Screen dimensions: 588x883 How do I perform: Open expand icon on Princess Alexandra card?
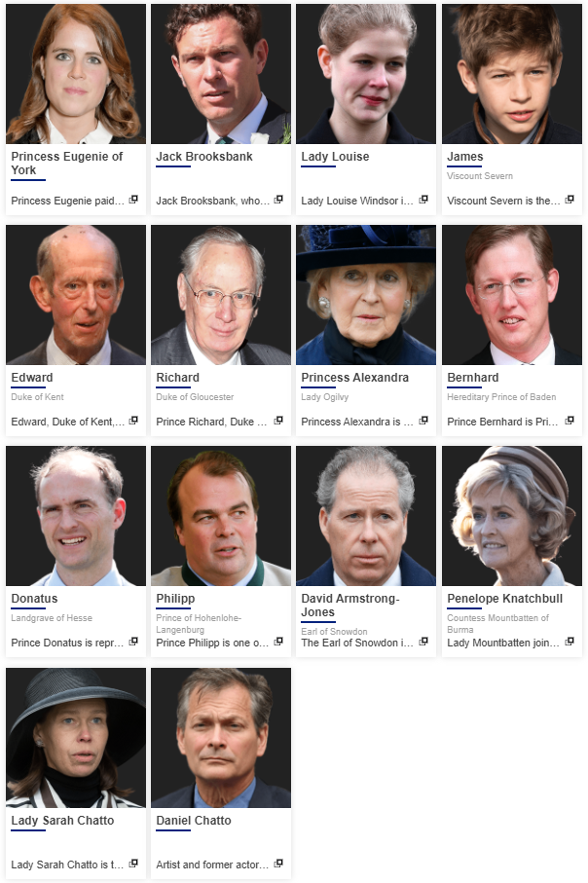(423, 421)
